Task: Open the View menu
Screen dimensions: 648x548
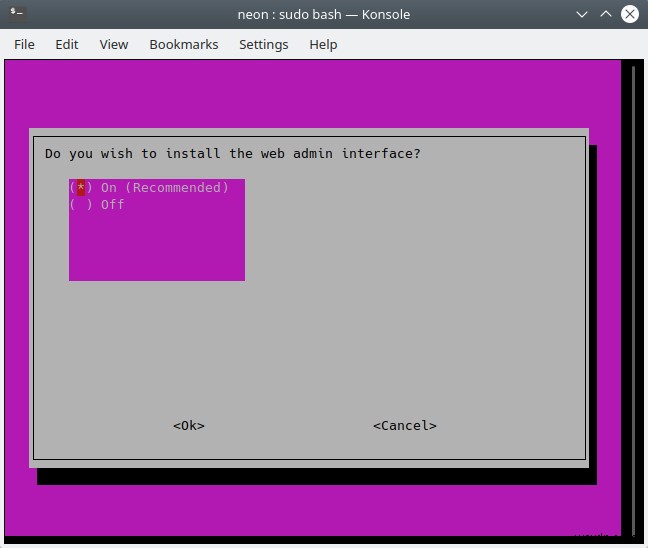Action: 114,44
